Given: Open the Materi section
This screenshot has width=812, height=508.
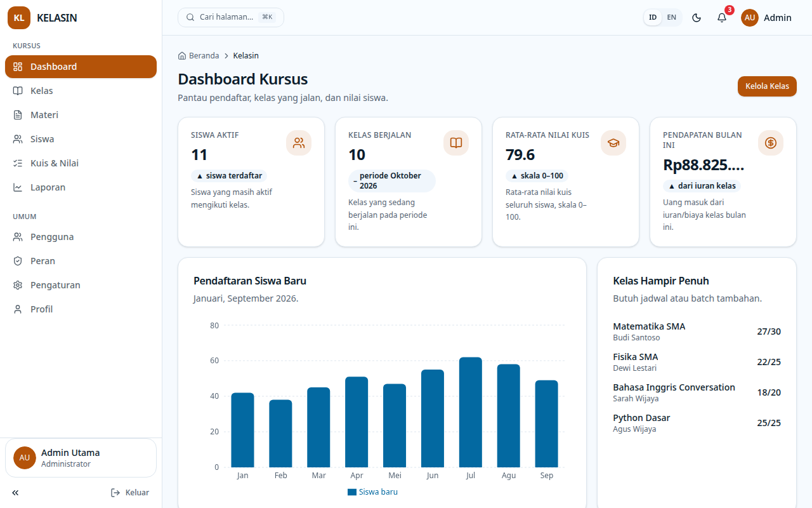Looking at the screenshot, I should click(x=81, y=115).
